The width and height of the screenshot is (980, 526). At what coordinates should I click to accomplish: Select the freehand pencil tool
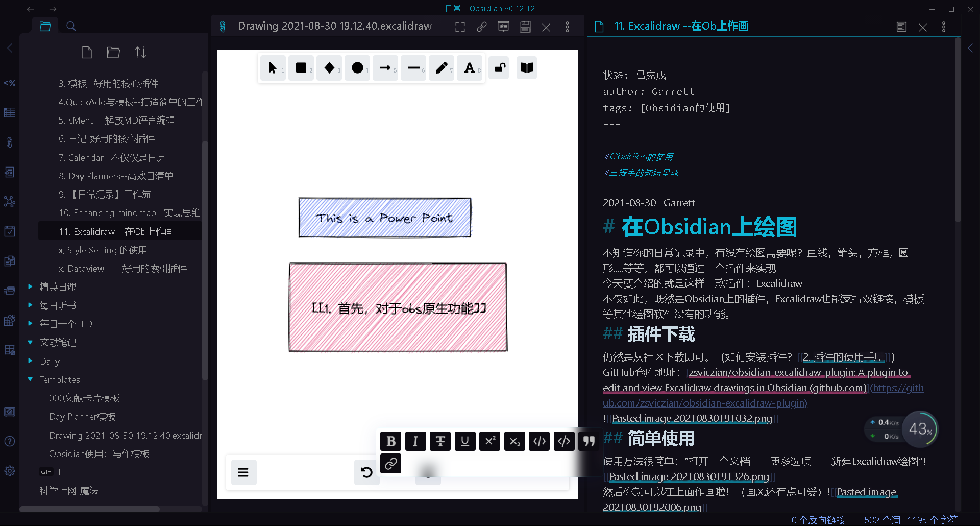click(x=442, y=67)
